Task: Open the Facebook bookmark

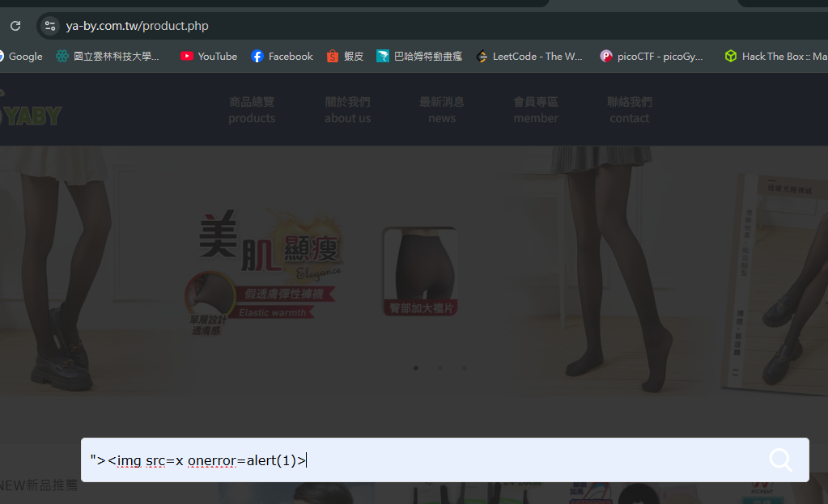Action: point(282,57)
